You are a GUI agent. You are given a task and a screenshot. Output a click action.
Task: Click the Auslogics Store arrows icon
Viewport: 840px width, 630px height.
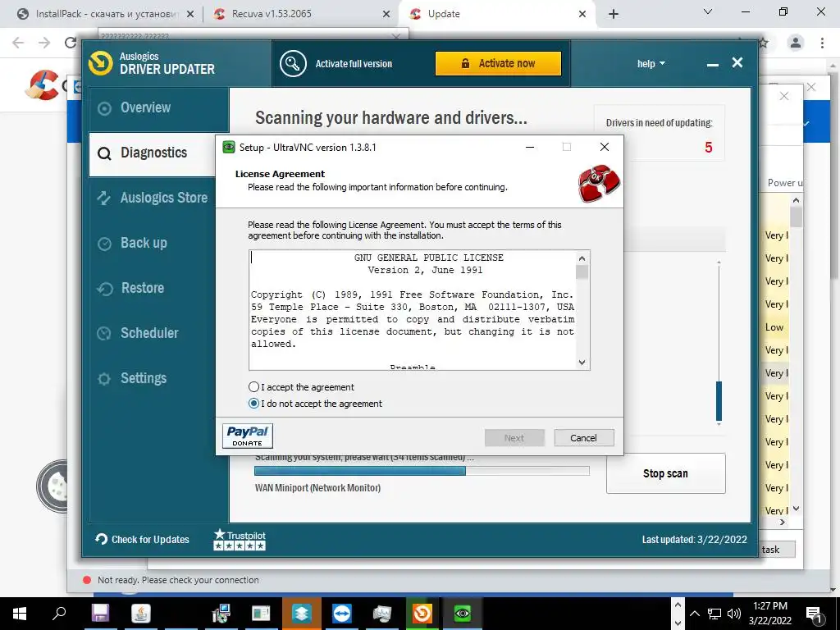click(104, 199)
